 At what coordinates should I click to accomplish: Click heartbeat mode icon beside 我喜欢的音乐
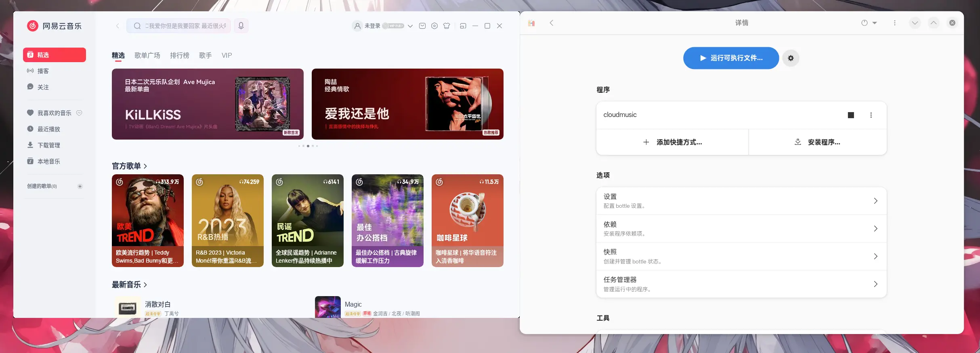[79, 113]
